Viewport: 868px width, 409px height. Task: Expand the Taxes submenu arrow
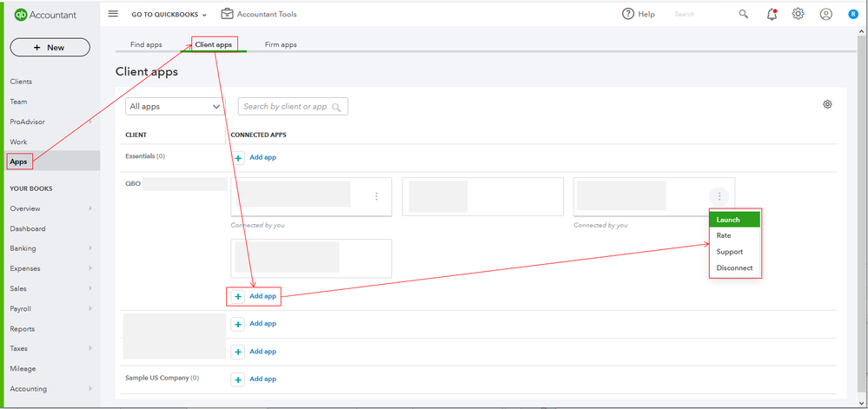89,349
